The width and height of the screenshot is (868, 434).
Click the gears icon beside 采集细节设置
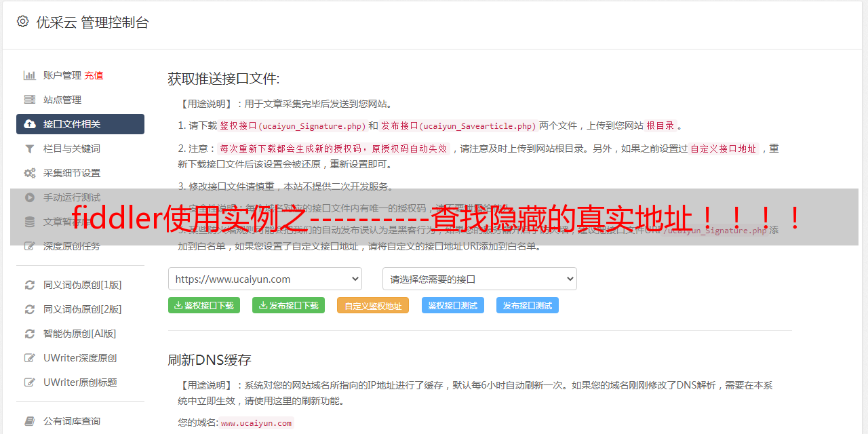click(30, 173)
